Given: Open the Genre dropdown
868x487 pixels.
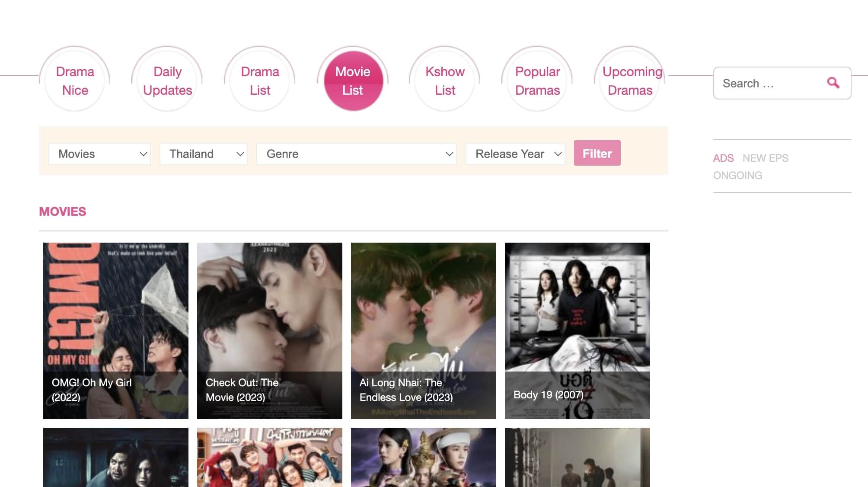Looking at the screenshot, I should point(356,154).
